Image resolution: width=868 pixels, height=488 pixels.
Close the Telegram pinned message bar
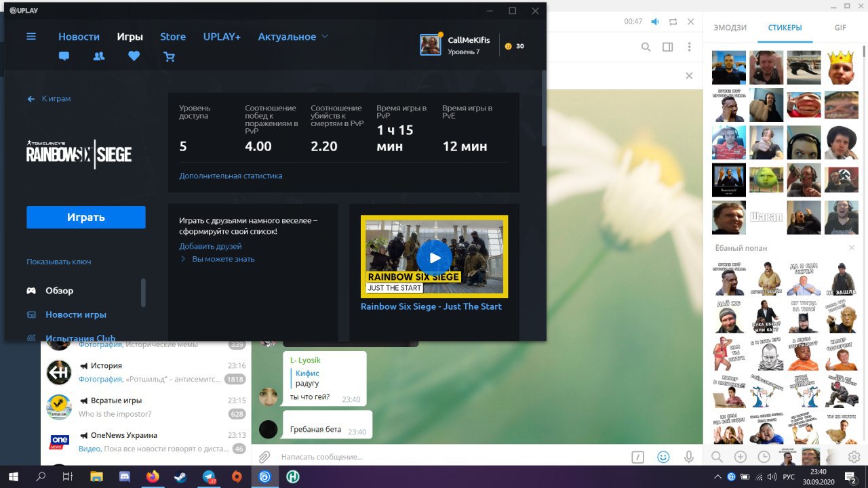pyautogui.click(x=690, y=76)
